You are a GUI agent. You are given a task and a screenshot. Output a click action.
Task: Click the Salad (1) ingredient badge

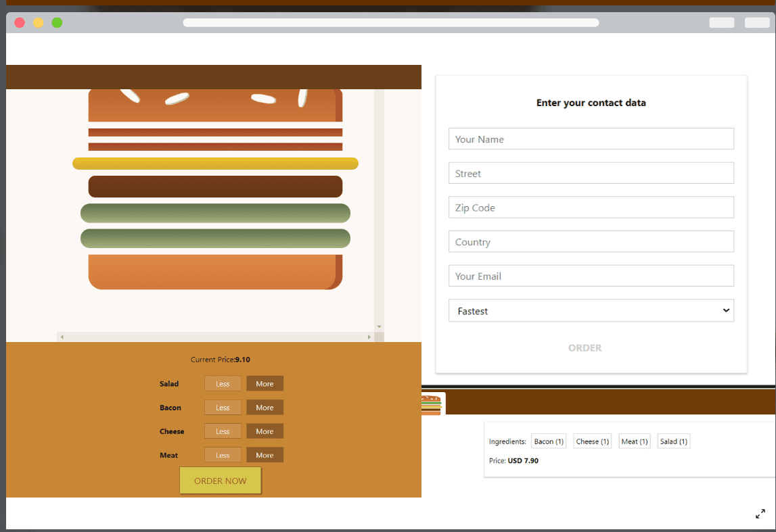[673, 441]
